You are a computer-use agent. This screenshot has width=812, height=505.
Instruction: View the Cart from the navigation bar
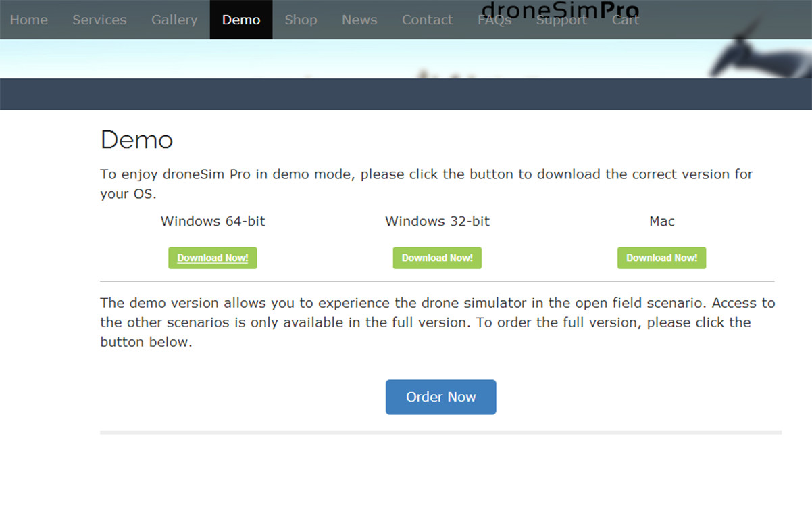pyautogui.click(x=625, y=20)
